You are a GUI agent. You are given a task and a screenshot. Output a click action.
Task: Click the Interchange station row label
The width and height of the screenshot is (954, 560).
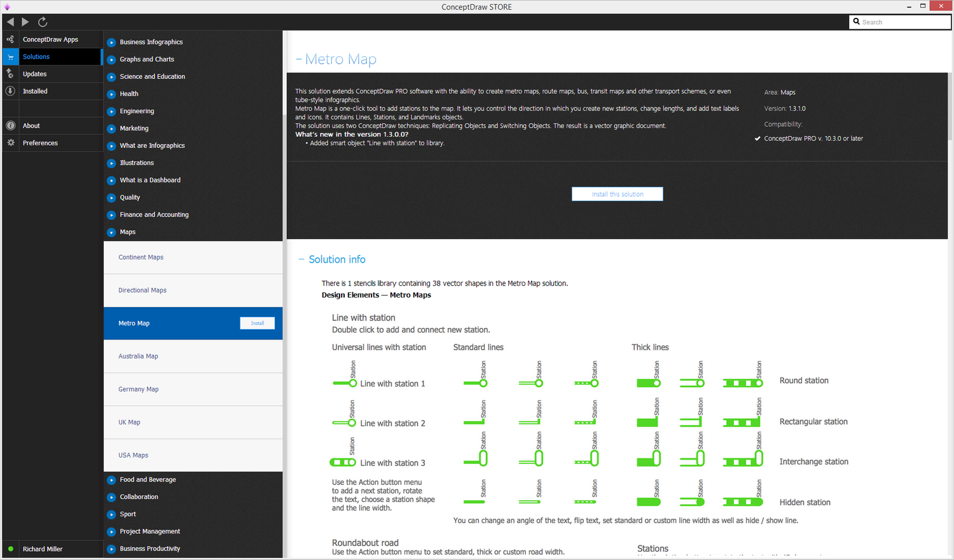coord(814,461)
